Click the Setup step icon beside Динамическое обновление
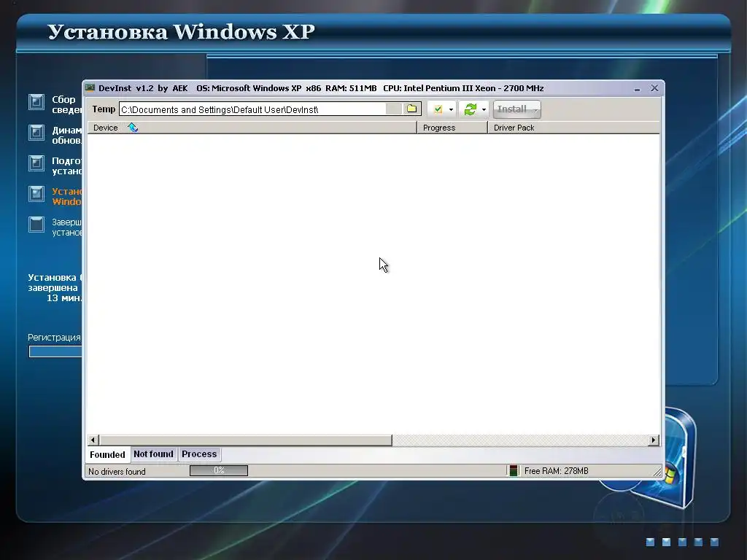The width and height of the screenshot is (747, 560). point(36,133)
